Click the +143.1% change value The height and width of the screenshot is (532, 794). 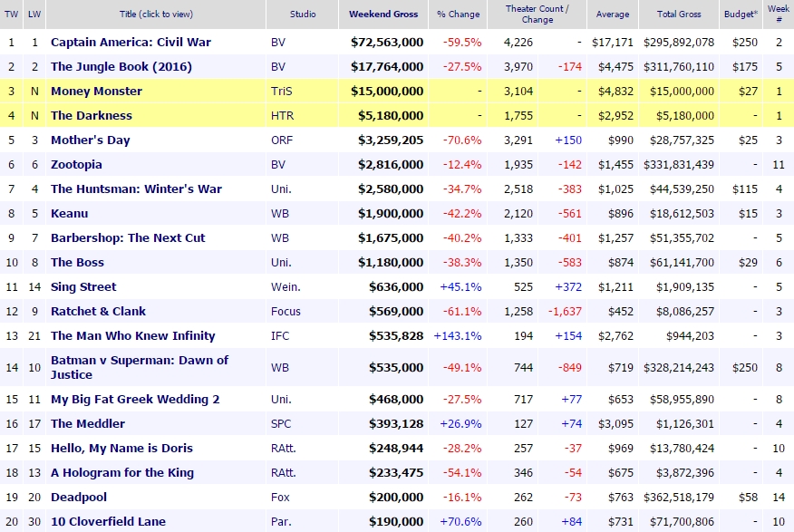tap(457, 335)
